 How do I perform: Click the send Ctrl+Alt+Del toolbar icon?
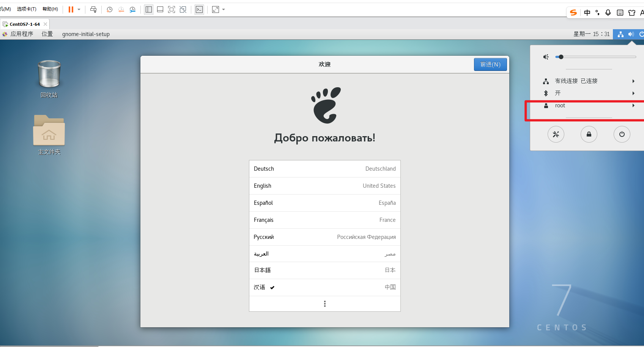click(x=93, y=9)
